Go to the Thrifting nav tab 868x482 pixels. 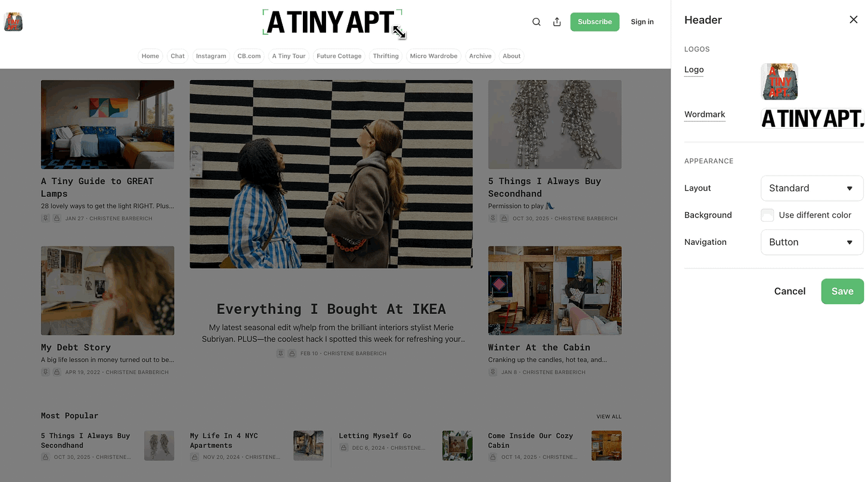click(386, 56)
